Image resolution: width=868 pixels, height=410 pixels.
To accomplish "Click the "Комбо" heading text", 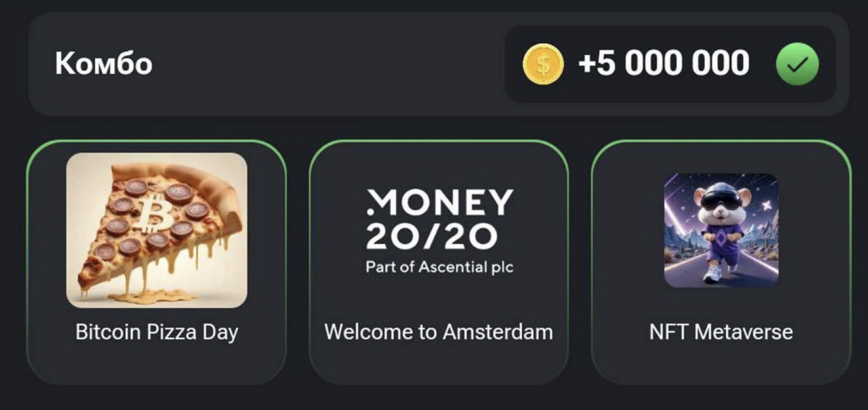I will click(104, 64).
